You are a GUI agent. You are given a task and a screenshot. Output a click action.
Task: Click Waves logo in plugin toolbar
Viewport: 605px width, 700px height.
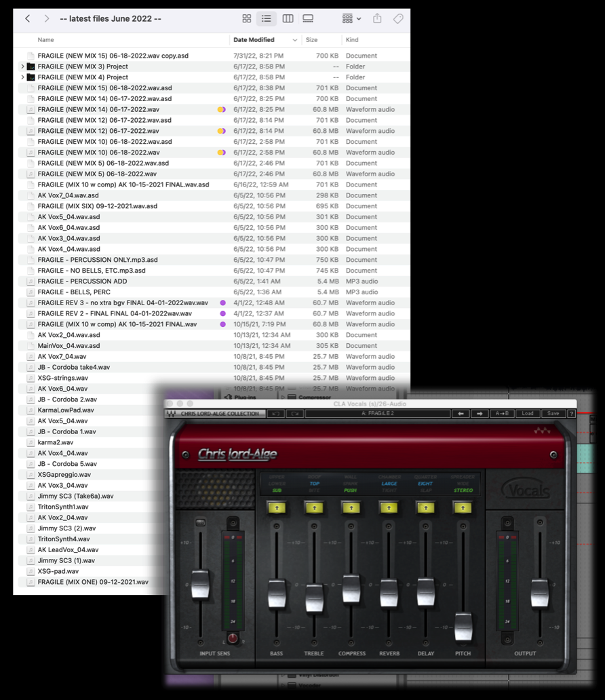click(171, 414)
